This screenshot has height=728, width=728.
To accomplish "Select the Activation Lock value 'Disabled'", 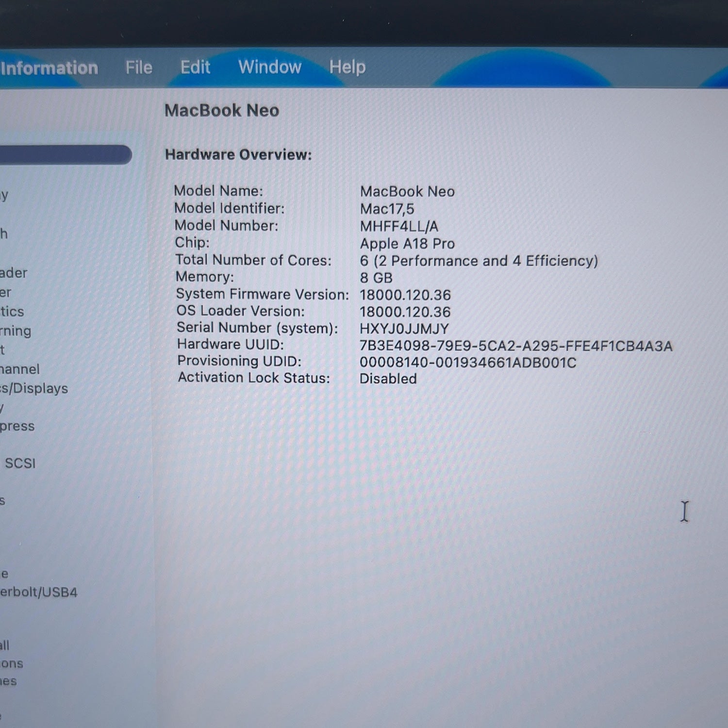I will (388, 379).
